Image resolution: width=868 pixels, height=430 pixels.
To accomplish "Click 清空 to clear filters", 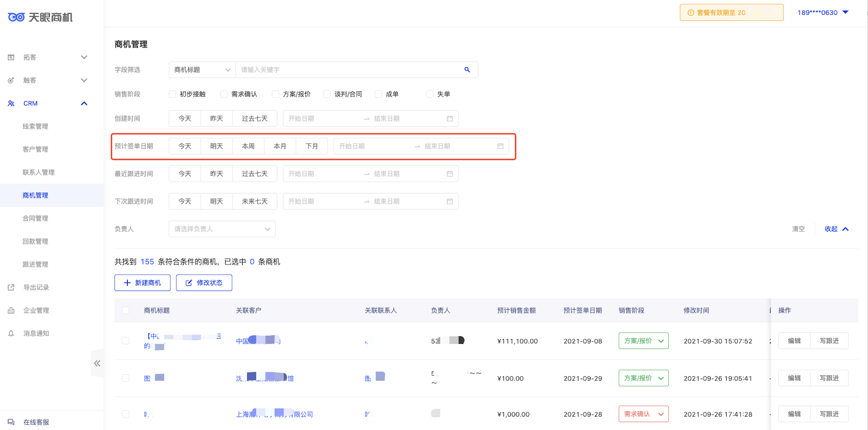I will (798, 229).
